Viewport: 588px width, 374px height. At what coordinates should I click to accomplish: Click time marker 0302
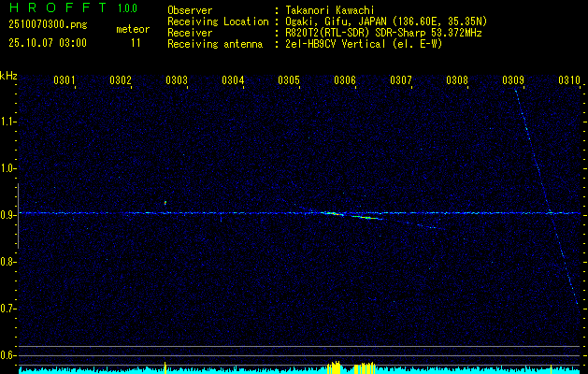pyautogui.click(x=121, y=79)
